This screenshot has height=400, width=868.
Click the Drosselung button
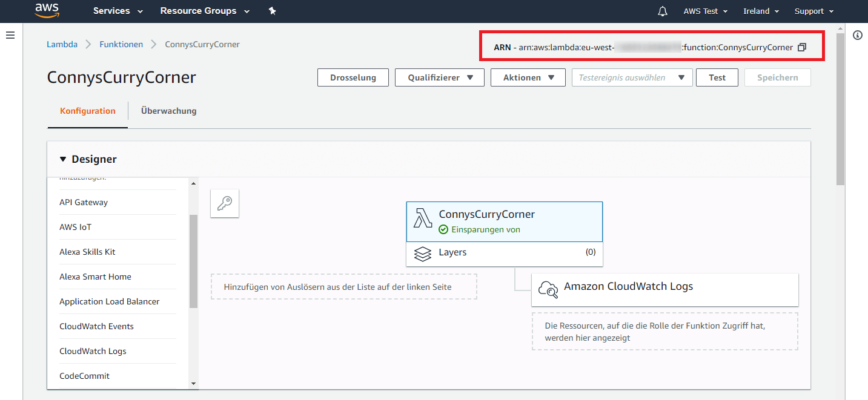(x=353, y=77)
